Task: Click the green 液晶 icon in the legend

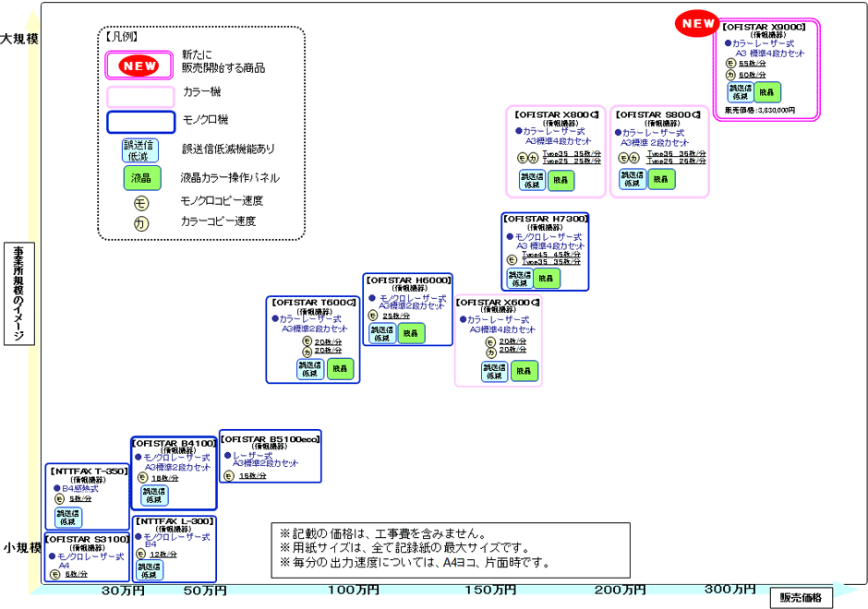Action: (x=141, y=178)
